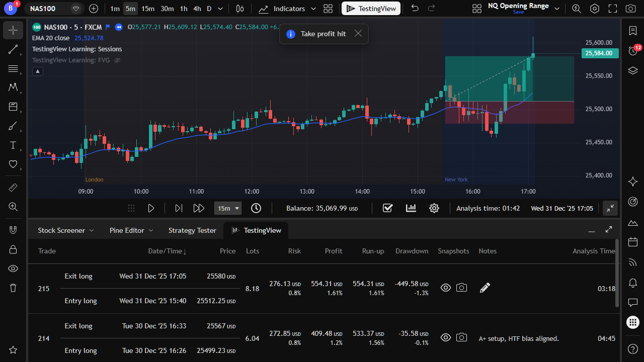Toggle magnet mode for drawings
This screenshot has width=644, height=362.
pyautogui.click(x=13, y=230)
